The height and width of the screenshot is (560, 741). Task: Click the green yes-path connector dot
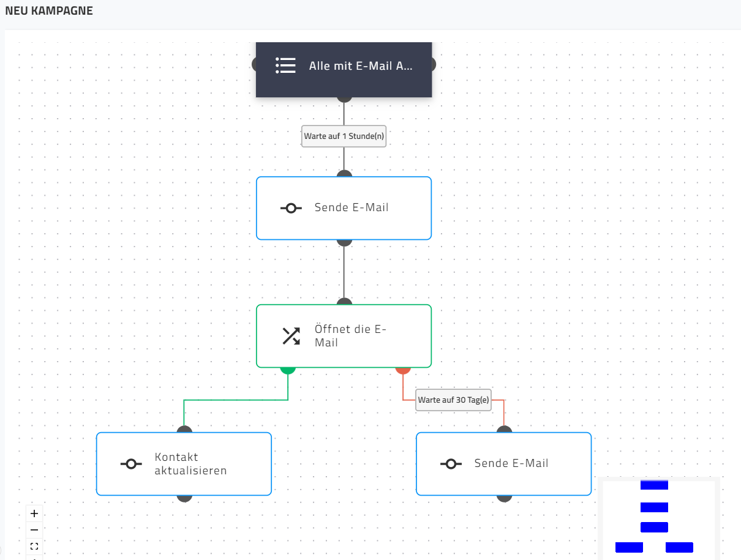[x=288, y=369]
